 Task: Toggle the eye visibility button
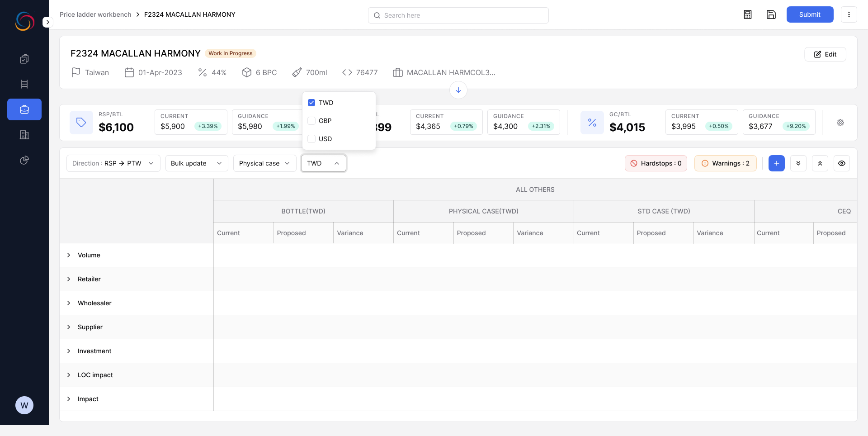point(842,163)
